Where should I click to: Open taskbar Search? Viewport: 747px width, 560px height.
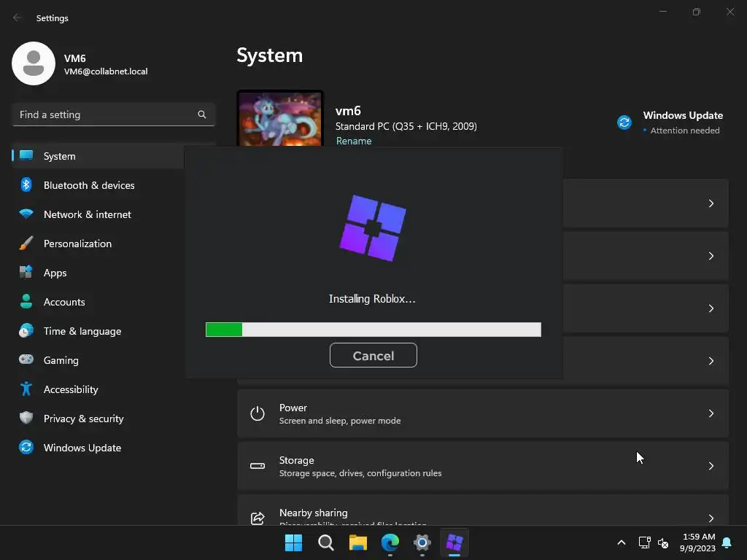click(x=326, y=542)
